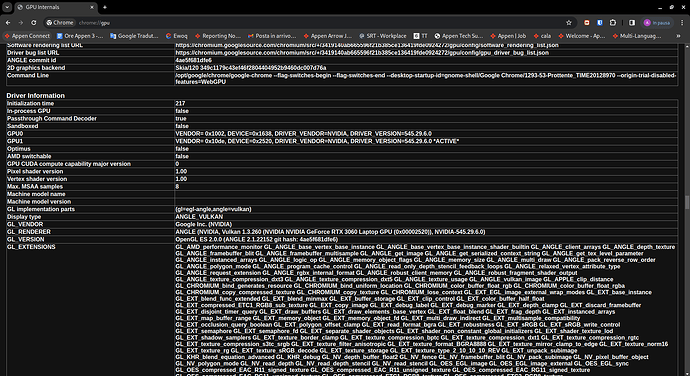Open the tab search dropdown arrow

7,7
